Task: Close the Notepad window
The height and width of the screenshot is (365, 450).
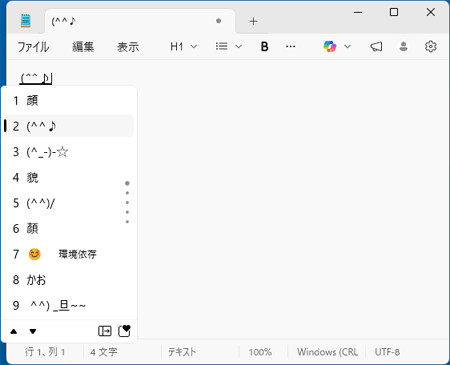Action: 431,12
